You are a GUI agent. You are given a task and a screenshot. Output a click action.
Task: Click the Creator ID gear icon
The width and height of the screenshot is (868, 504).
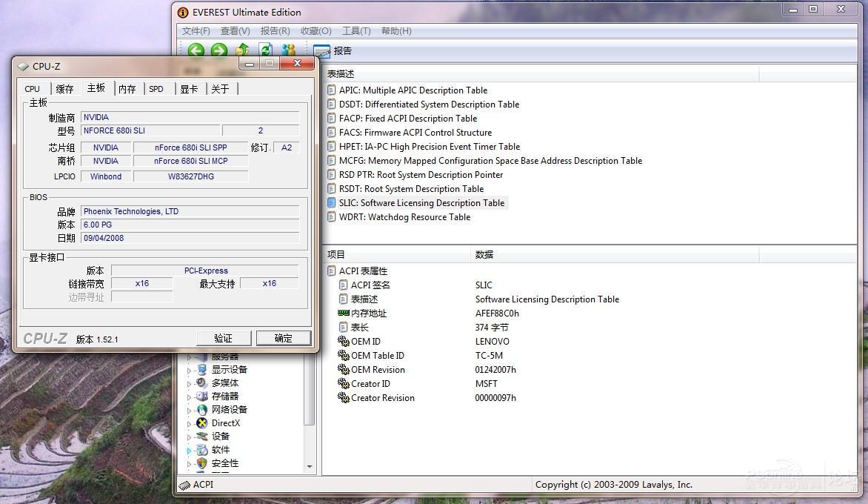343,383
